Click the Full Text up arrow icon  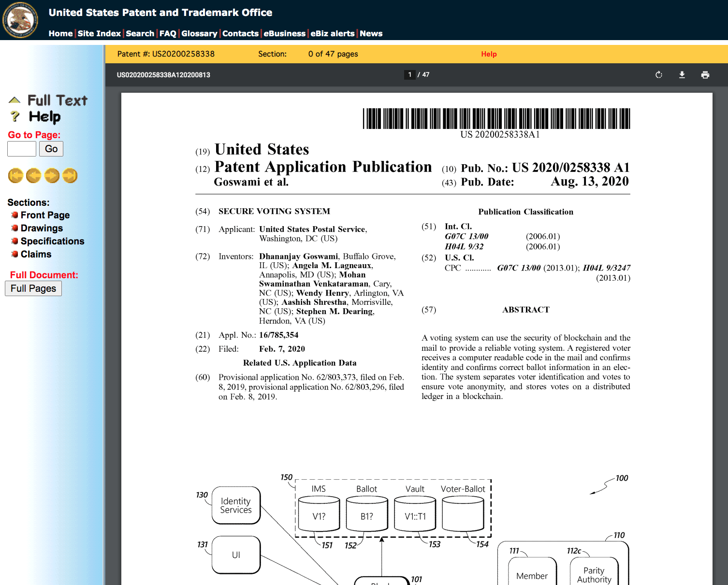(15, 100)
